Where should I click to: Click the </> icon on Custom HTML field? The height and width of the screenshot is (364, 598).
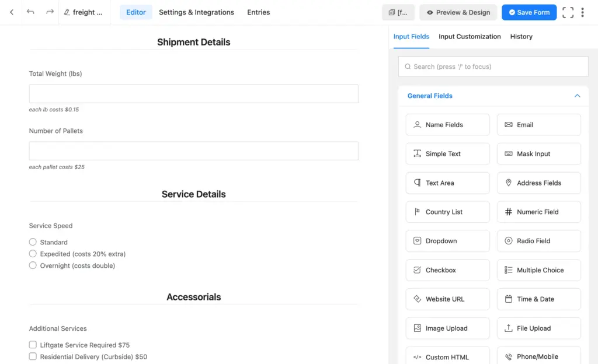(x=416, y=356)
